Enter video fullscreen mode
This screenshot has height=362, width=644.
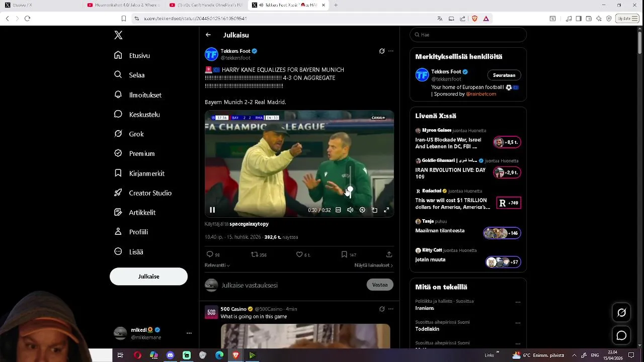(386, 210)
